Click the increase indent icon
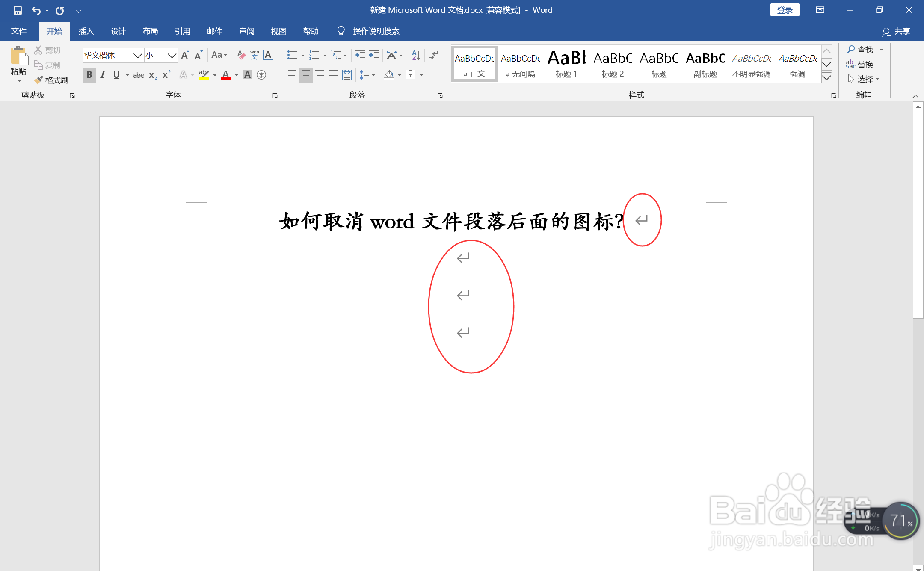Viewport: 924px width, 571px height. click(x=374, y=55)
